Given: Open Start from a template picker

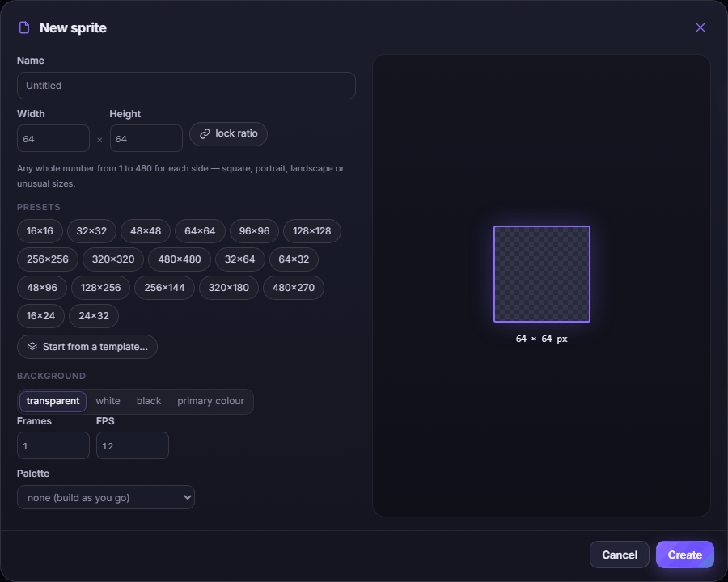Looking at the screenshot, I should tap(87, 347).
